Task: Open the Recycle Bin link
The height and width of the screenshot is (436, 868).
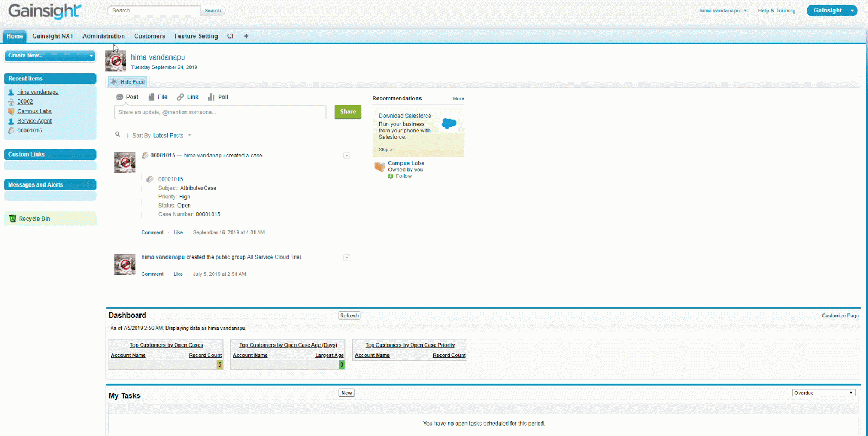Action: (34, 219)
